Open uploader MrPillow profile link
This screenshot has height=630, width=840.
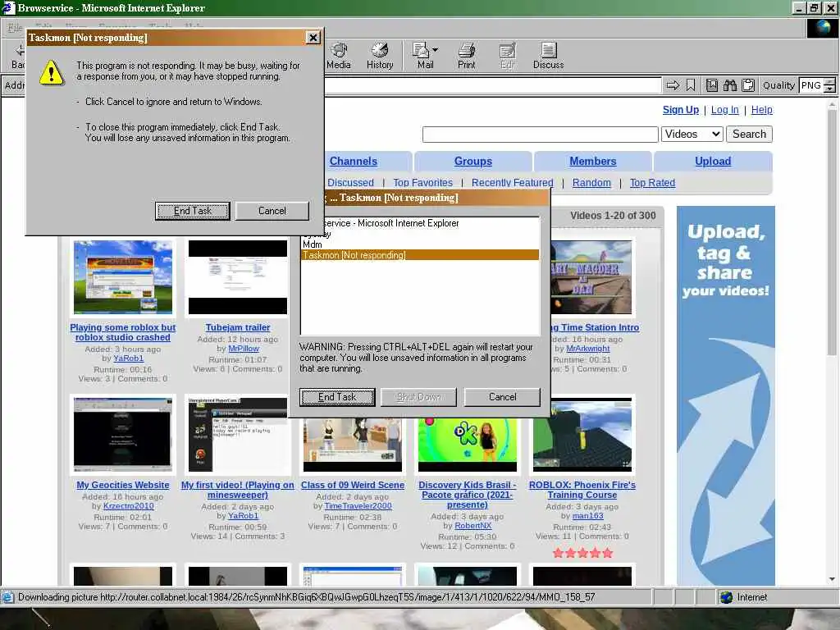pos(244,348)
